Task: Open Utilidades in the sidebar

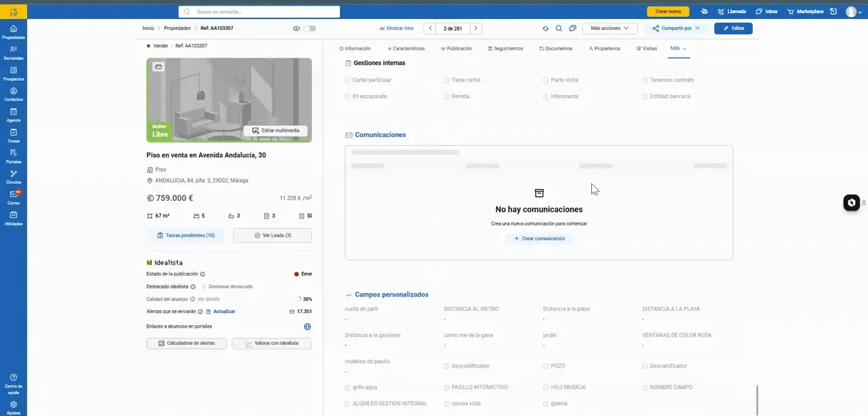Action: coord(14,218)
